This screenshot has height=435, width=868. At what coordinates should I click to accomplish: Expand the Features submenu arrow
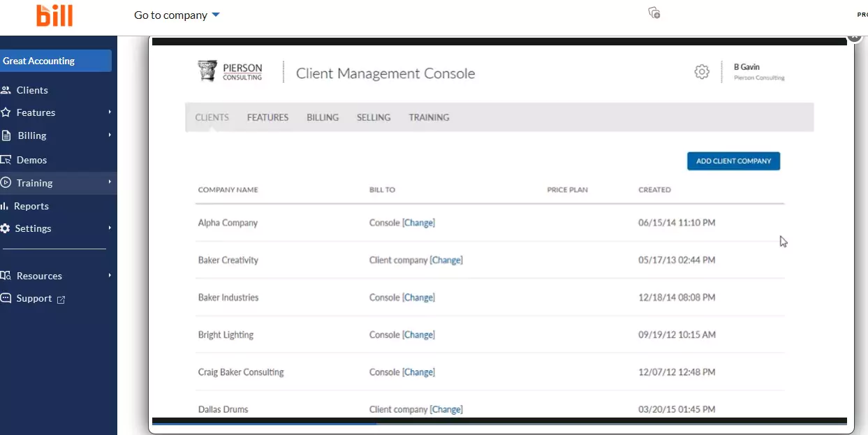coord(110,112)
